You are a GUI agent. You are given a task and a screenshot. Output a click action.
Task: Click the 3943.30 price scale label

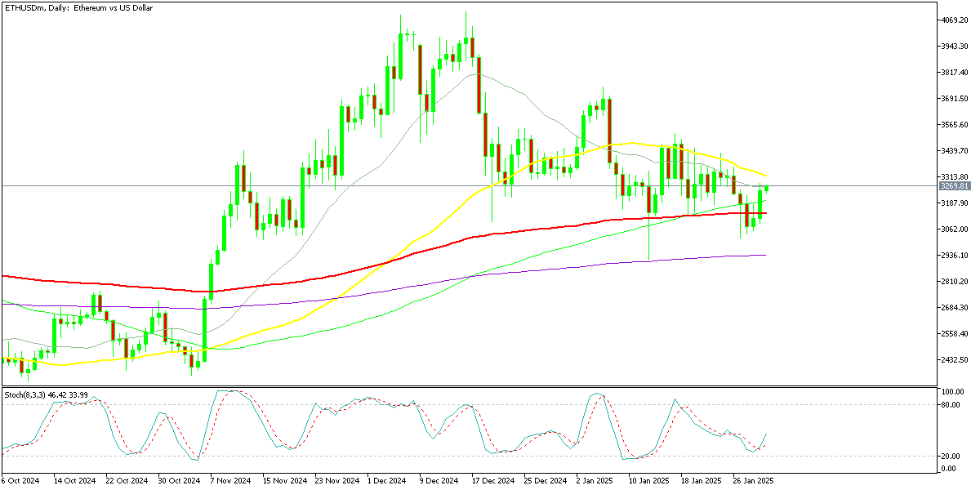tap(954, 46)
